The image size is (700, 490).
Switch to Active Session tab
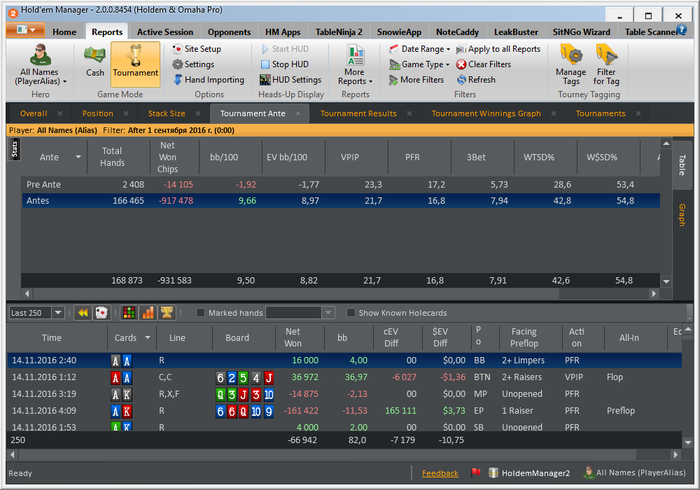pyautogui.click(x=165, y=32)
